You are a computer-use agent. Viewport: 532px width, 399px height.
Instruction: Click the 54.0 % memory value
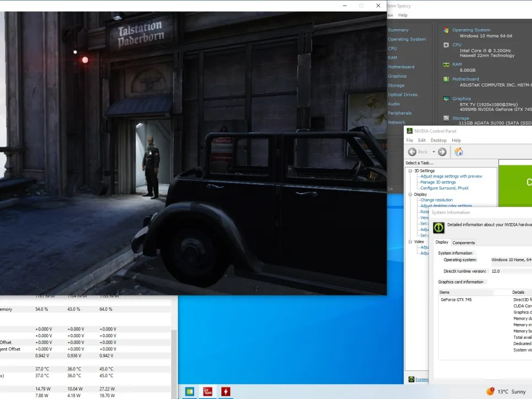41,309
